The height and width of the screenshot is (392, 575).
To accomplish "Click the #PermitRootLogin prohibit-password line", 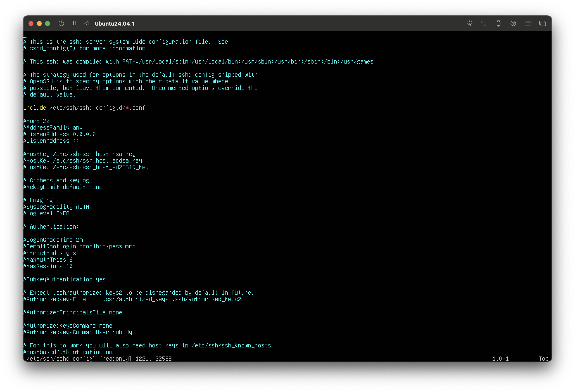I will coord(79,246).
